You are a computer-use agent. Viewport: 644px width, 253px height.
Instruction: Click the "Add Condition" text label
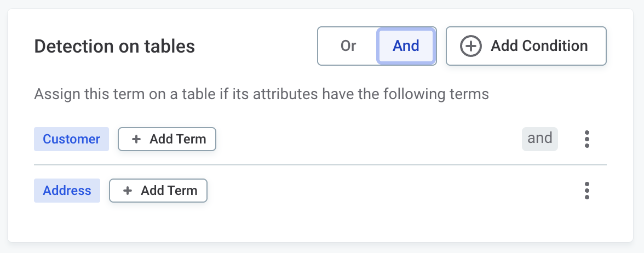tap(539, 46)
